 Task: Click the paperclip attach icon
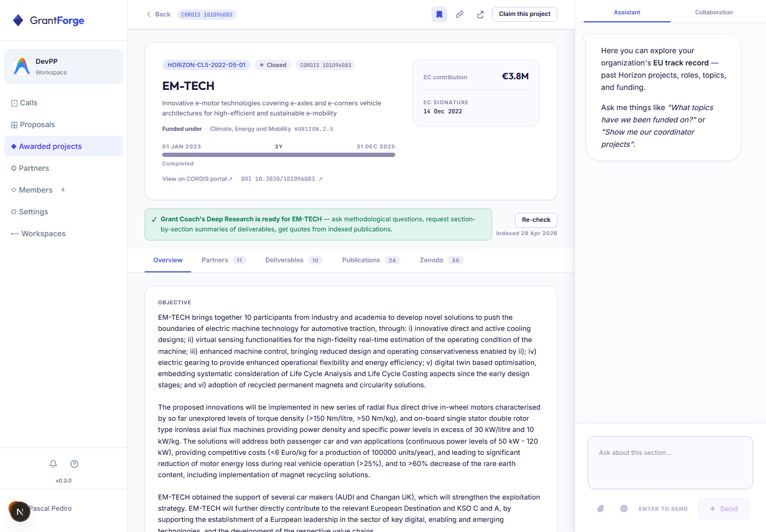pyautogui.click(x=601, y=509)
